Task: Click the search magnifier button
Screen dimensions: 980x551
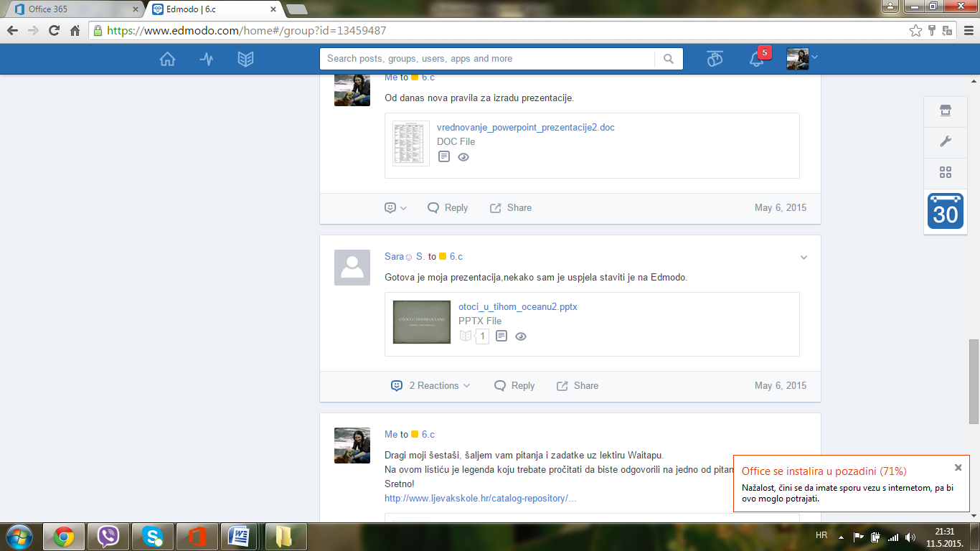Action: coord(669,59)
